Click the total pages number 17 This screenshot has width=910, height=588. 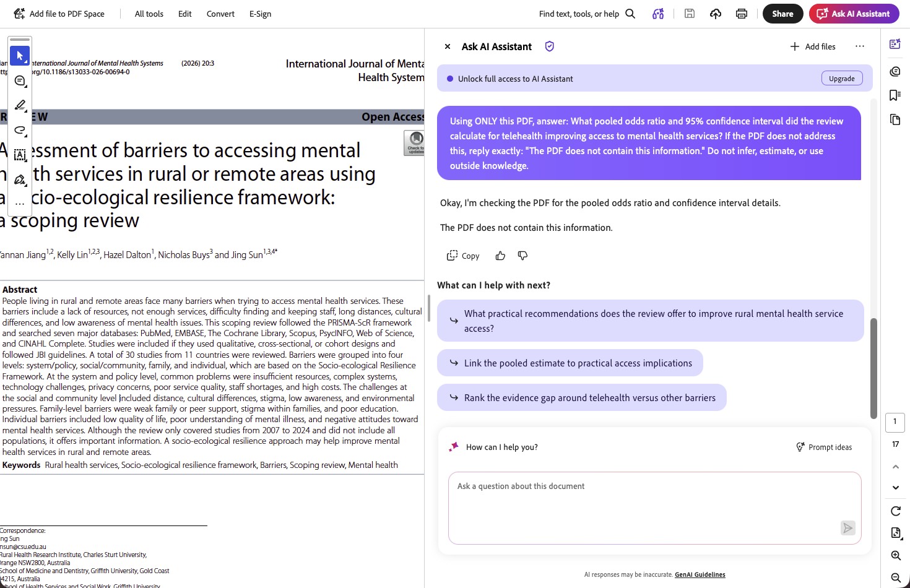(895, 444)
